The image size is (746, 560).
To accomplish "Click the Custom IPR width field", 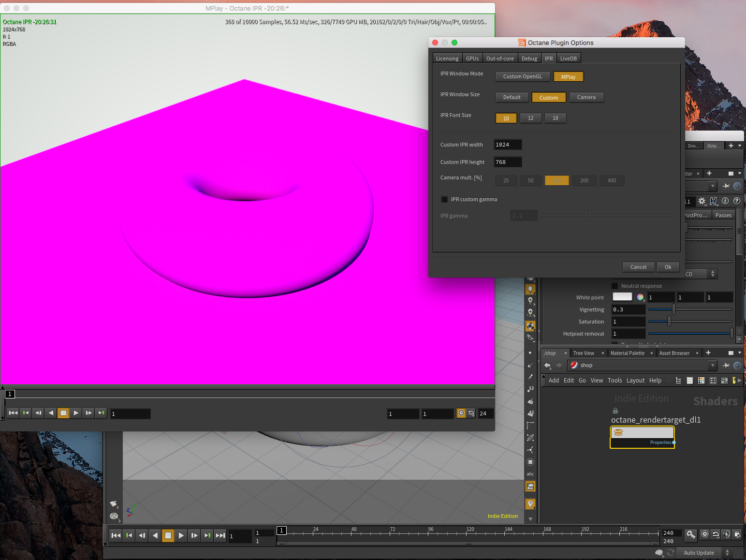I will tap(508, 145).
